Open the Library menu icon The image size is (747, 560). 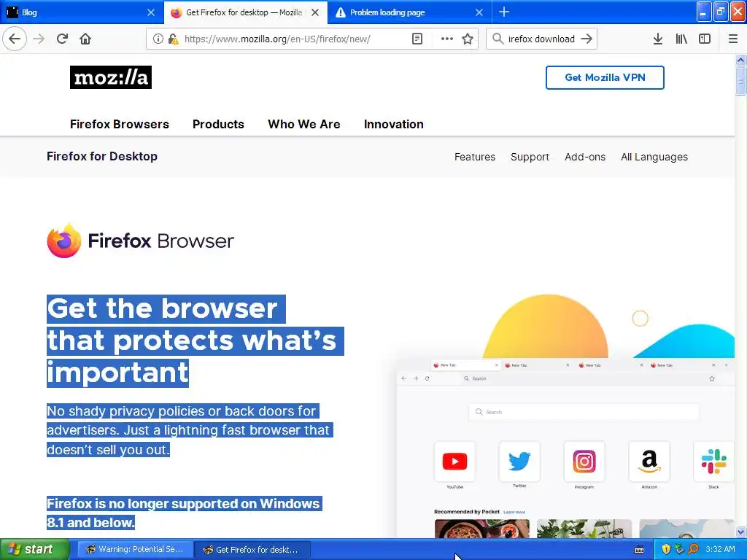(x=681, y=39)
